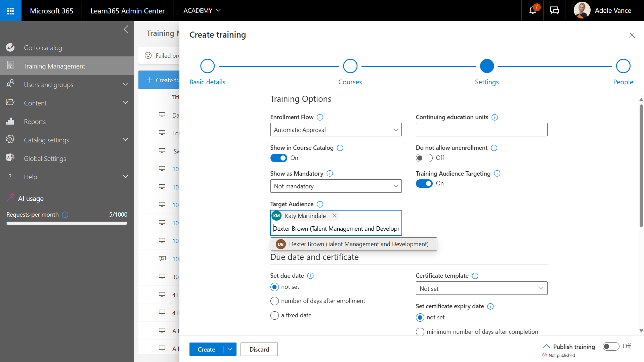Click the Discard button
The height and width of the screenshot is (362, 644).
(259, 349)
